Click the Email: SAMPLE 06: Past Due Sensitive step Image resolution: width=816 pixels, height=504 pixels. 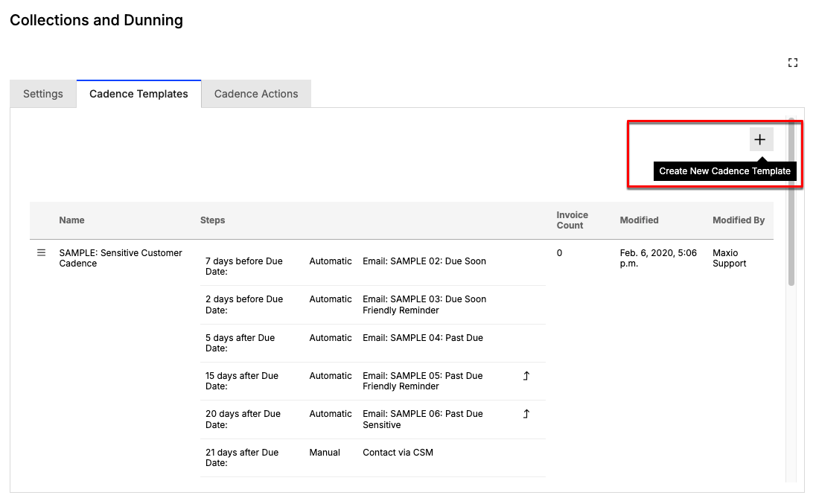click(x=422, y=419)
